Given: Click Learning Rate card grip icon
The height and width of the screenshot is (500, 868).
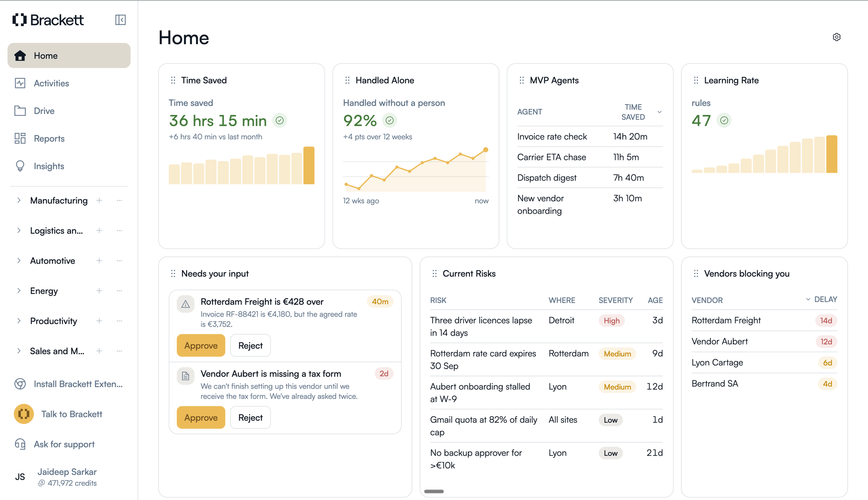Looking at the screenshot, I should pos(696,80).
